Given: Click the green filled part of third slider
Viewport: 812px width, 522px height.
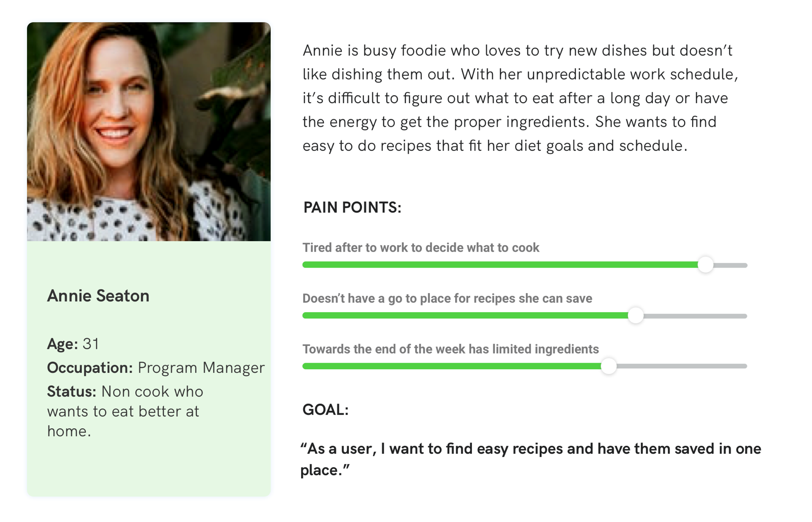Looking at the screenshot, I should pos(452,366).
